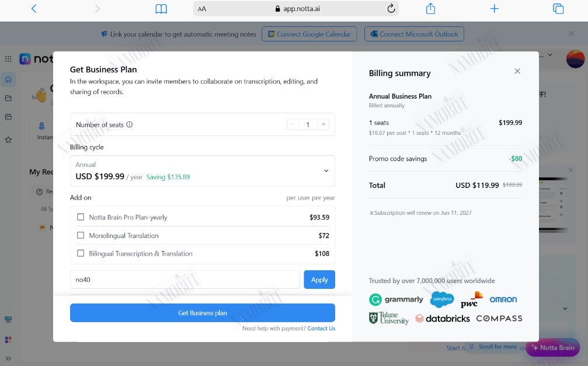This screenshot has height=366, width=588.
Task: Click the Notta logo icon
Action: (25, 59)
